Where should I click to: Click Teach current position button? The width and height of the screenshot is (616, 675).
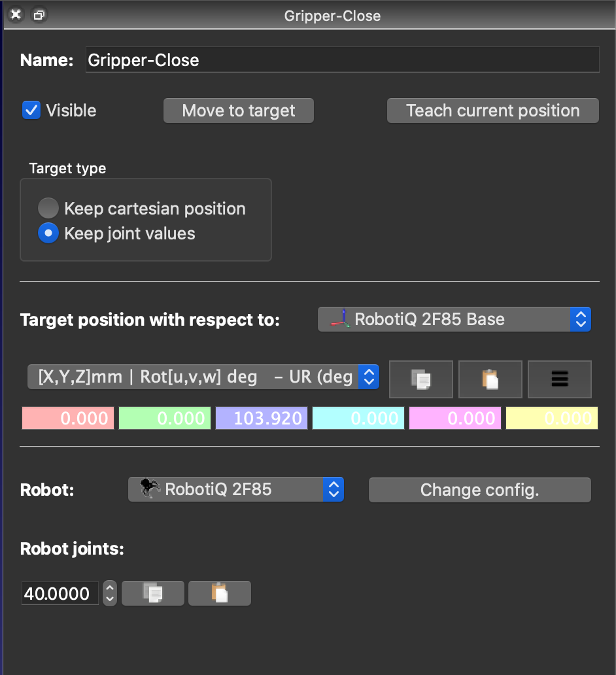pyautogui.click(x=492, y=111)
